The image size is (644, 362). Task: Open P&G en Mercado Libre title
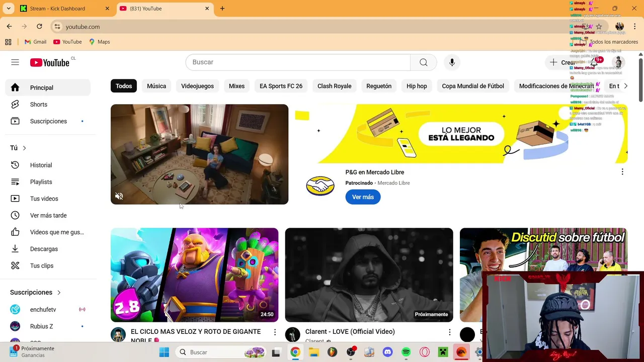click(x=375, y=172)
